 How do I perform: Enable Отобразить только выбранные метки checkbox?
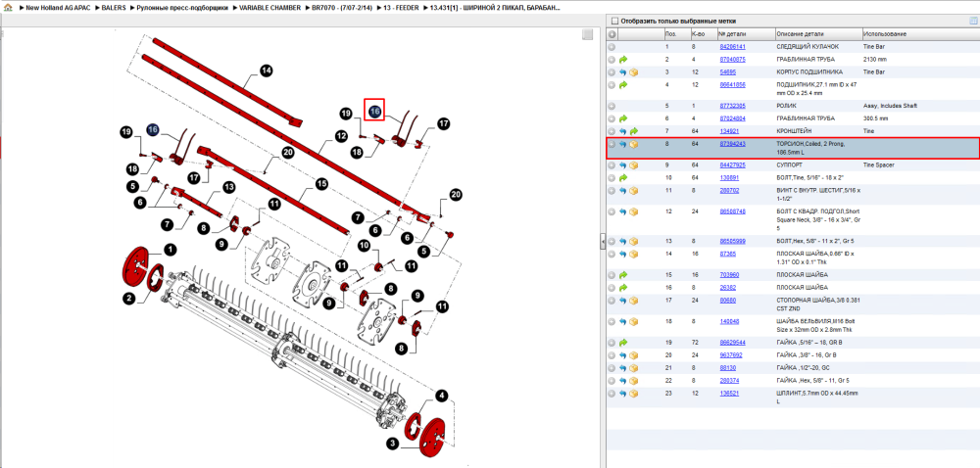[615, 20]
